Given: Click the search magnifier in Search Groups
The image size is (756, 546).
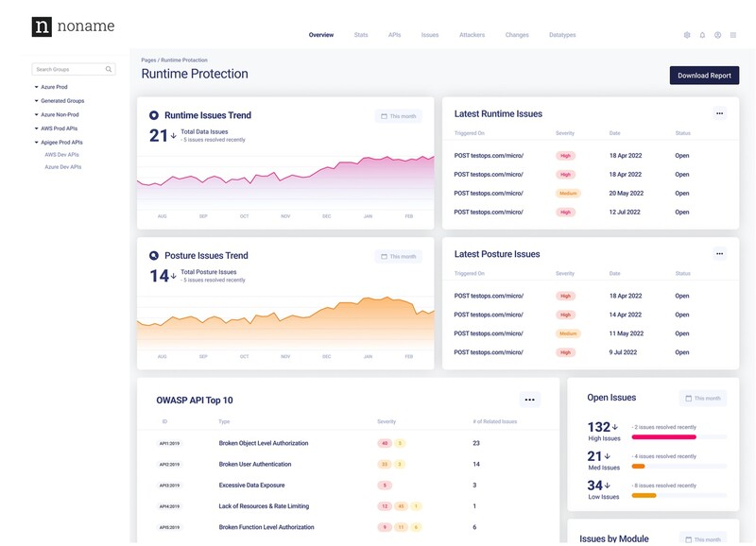Looking at the screenshot, I should 109,69.
